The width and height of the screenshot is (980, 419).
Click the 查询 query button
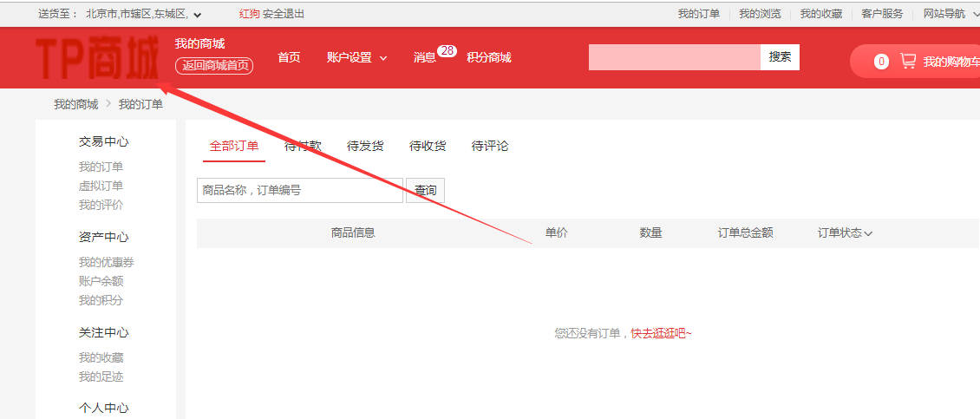tap(425, 190)
